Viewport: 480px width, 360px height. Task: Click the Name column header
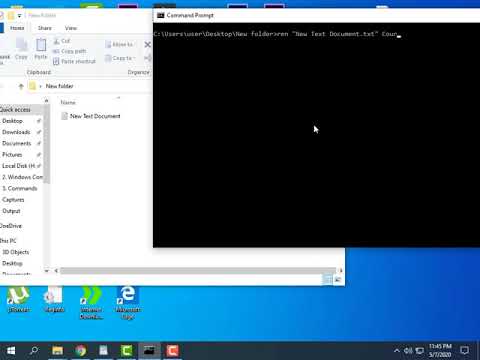click(x=68, y=102)
